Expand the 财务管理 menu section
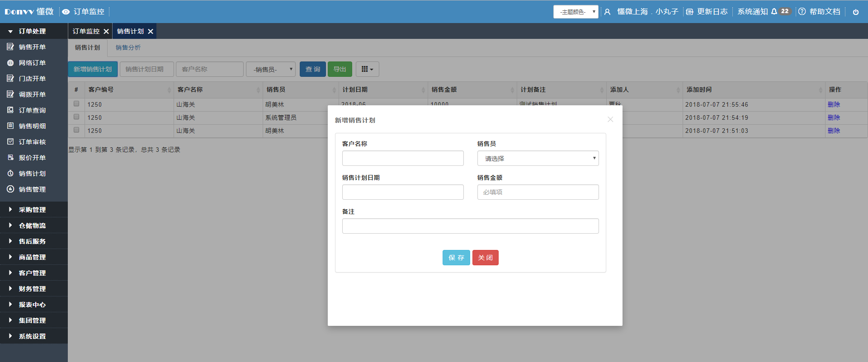 [34, 288]
